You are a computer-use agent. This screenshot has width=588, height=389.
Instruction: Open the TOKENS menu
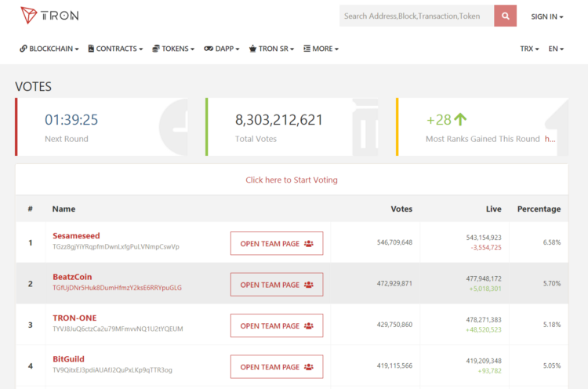tap(173, 49)
